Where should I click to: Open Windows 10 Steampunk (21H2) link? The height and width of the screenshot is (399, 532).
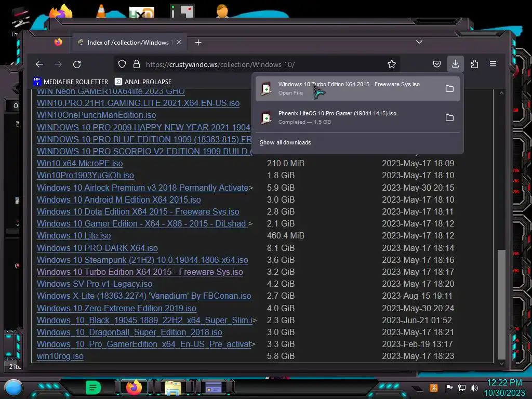click(142, 260)
